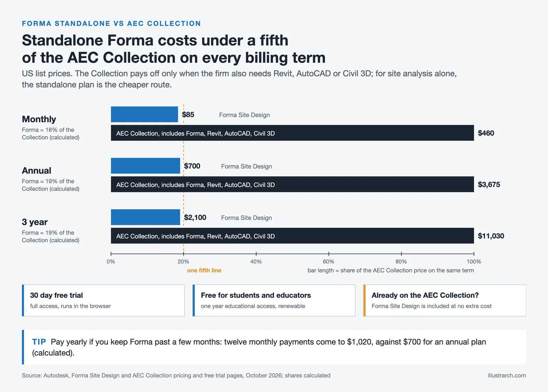The width and height of the screenshot is (548, 392).
Task: Click the '$2,100' price value
Action: coord(195,218)
